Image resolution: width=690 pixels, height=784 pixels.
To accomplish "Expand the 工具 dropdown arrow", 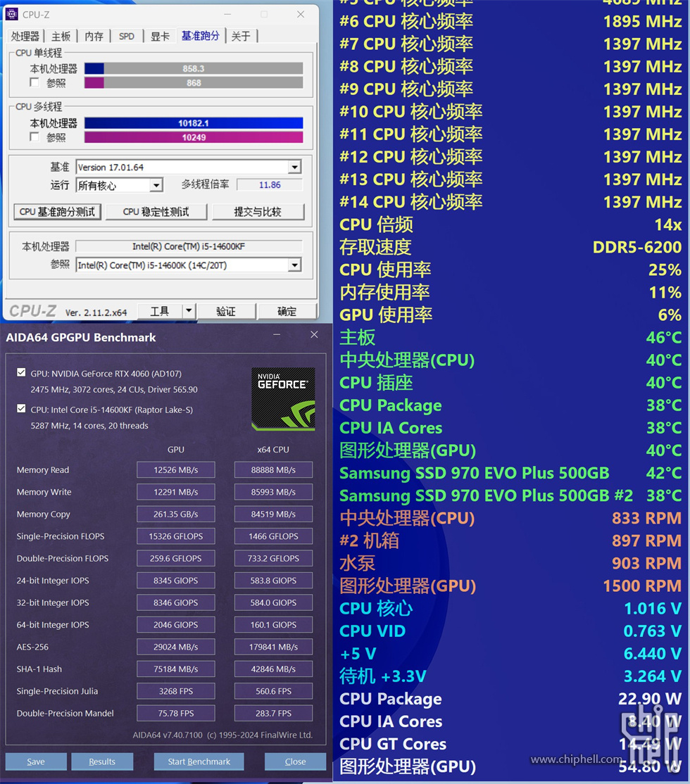I will [x=189, y=311].
